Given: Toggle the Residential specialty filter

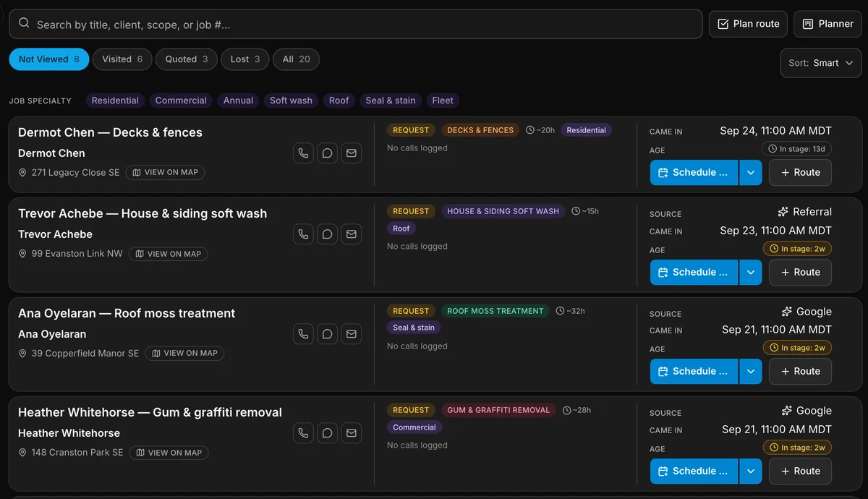Looking at the screenshot, I should (115, 101).
